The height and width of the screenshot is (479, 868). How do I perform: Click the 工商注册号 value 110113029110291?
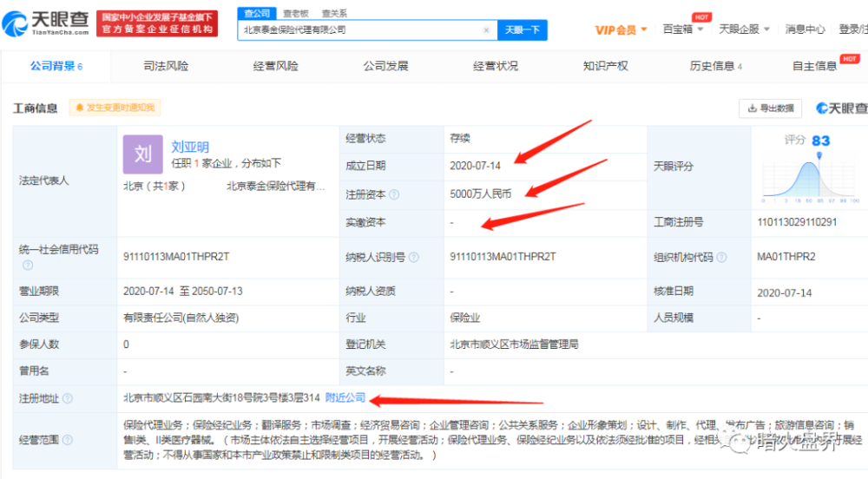(x=797, y=222)
